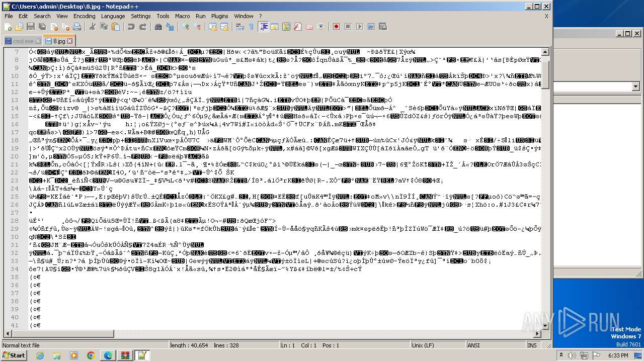Viewport: 644px width, 362px height.
Task: Open the File menu
Action: point(9,16)
